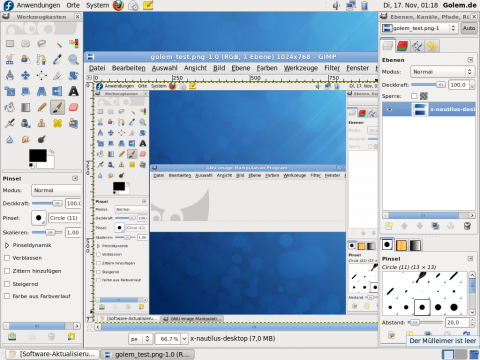Open the Pinsel tool options menu arrow
This screenshot has width=480, height=360.
pos(75,178)
